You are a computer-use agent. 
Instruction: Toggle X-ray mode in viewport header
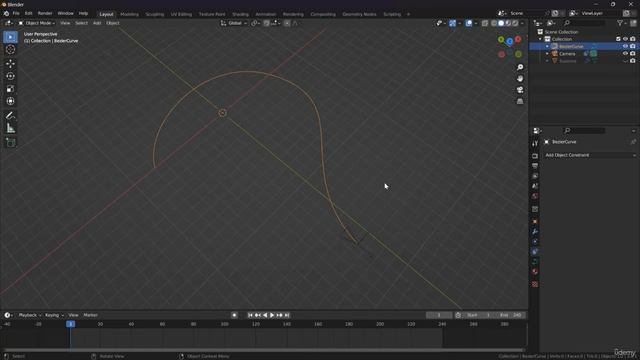[x=485, y=23]
